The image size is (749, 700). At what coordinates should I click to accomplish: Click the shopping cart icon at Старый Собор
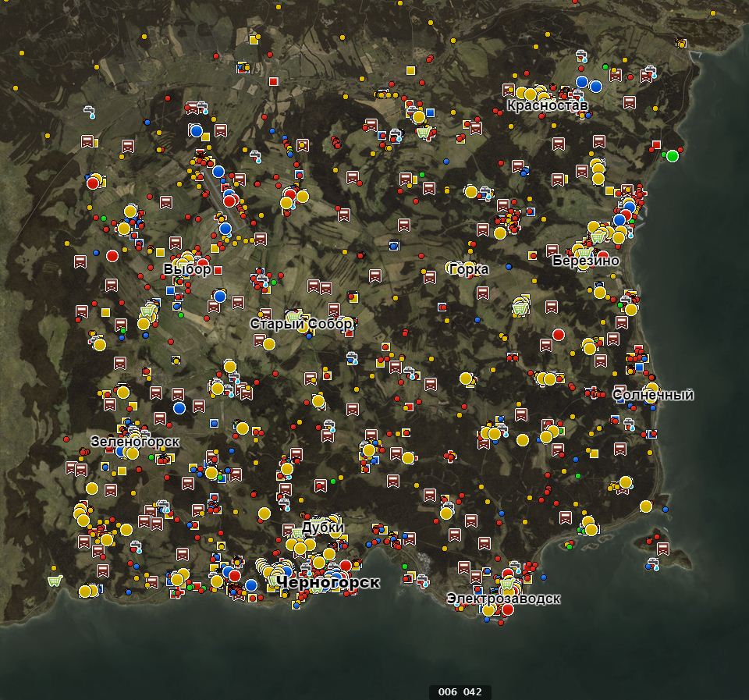coord(294,318)
